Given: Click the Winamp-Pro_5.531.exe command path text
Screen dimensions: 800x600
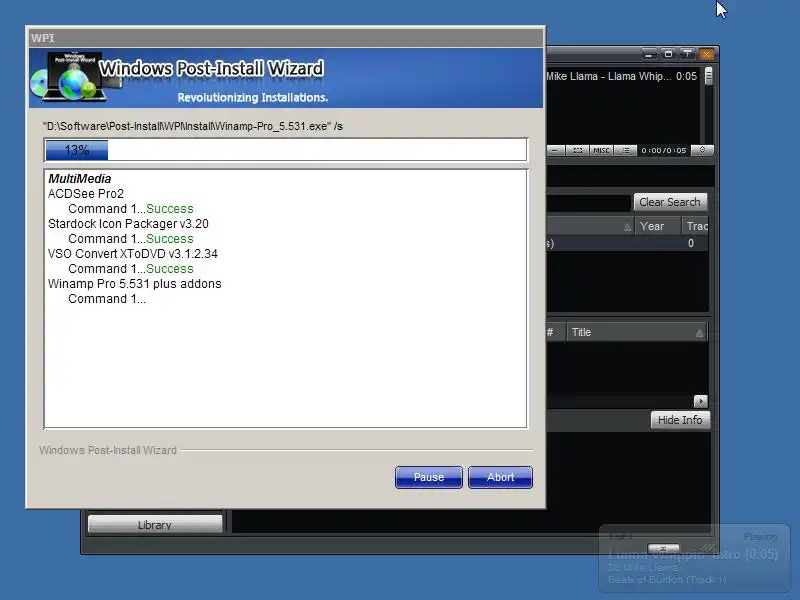Looking at the screenshot, I should tap(193, 126).
